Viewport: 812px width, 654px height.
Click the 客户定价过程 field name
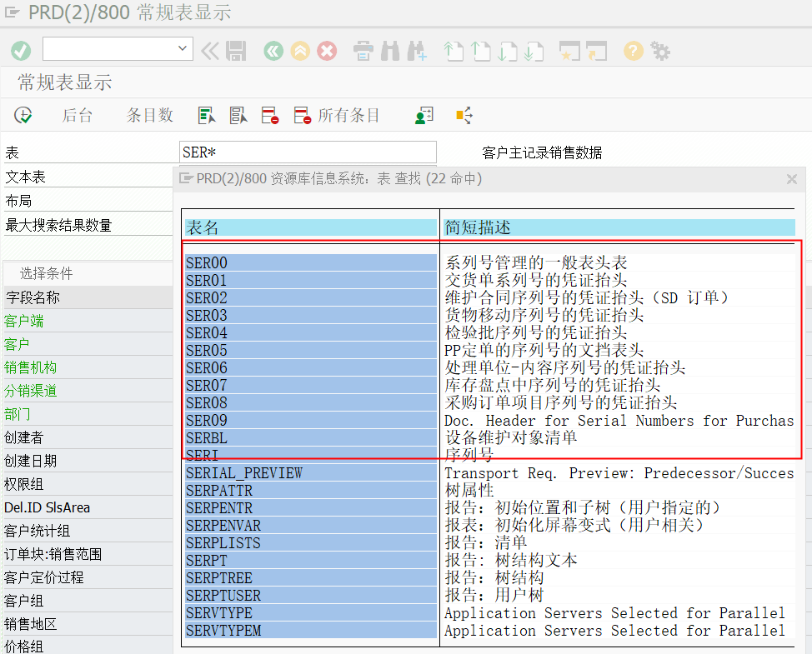tap(44, 577)
